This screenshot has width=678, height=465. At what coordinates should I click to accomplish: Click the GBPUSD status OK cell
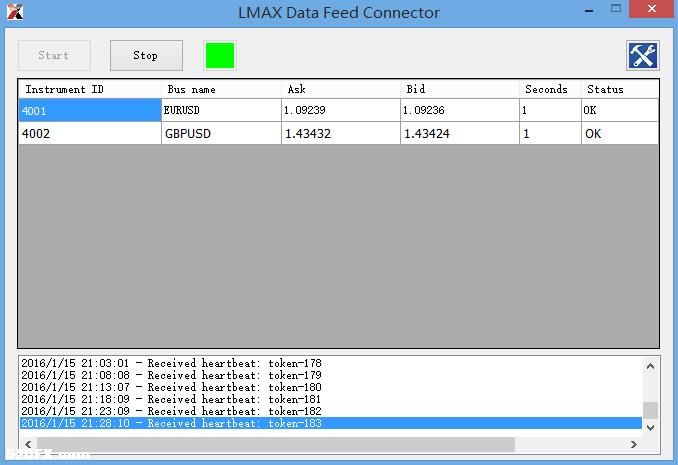[x=620, y=133]
